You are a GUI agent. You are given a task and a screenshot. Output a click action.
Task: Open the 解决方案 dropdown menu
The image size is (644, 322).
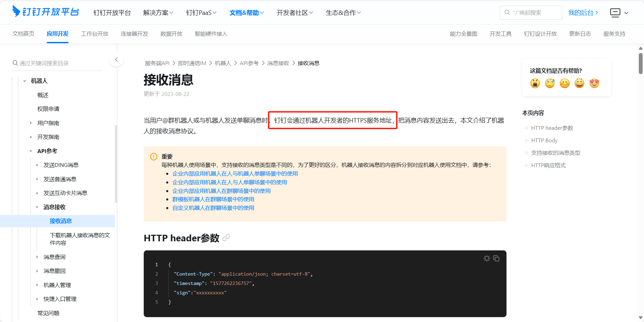pyautogui.click(x=158, y=13)
